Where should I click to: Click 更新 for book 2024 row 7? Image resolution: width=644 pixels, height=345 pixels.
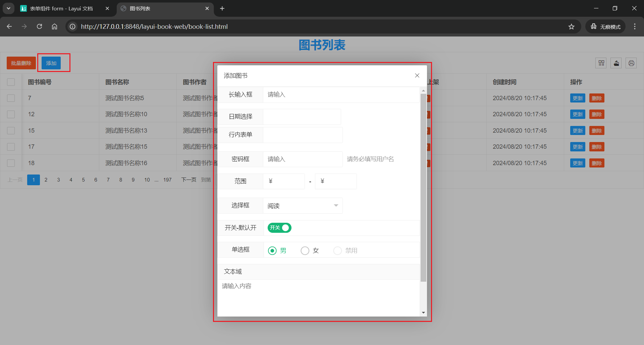[578, 98]
